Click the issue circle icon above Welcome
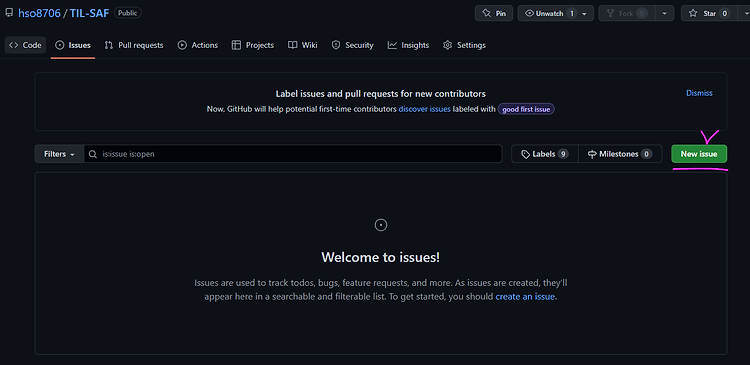The image size is (750, 365). pyautogui.click(x=381, y=225)
